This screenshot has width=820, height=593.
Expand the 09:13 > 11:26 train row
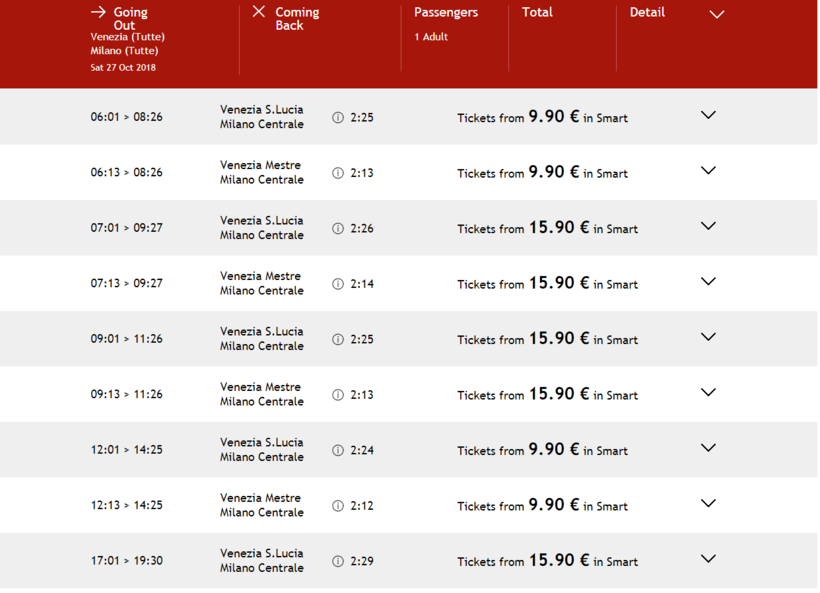[x=708, y=393]
